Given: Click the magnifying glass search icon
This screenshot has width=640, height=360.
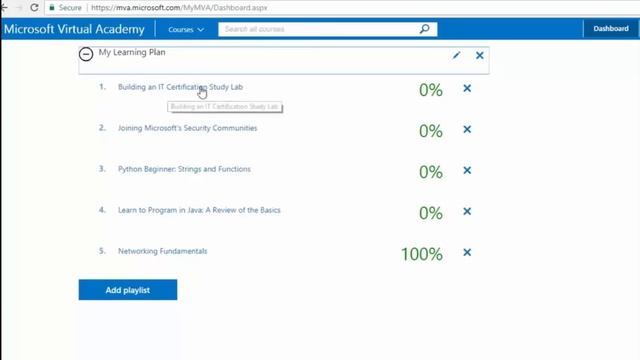Looking at the screenshot, I should click(x=424, y=29).
